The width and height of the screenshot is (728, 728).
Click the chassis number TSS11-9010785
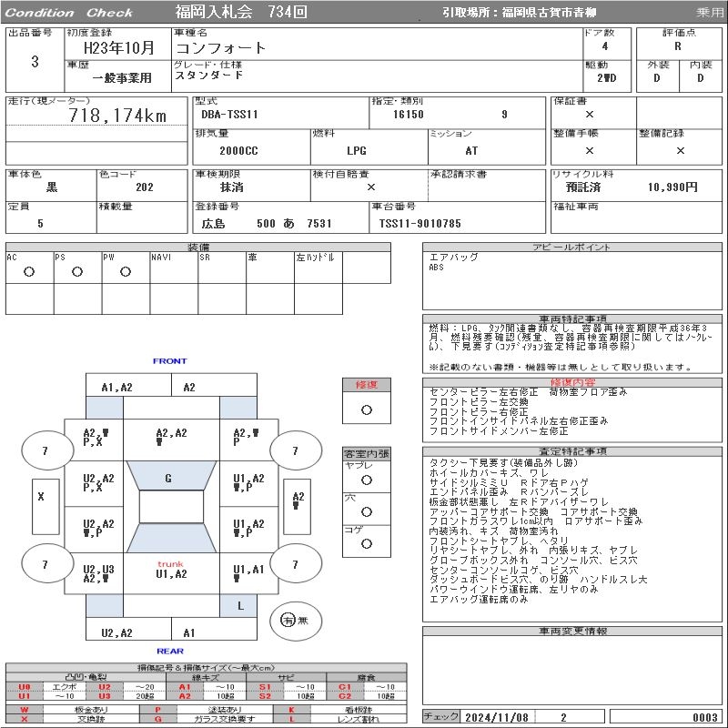click(420, 223)
